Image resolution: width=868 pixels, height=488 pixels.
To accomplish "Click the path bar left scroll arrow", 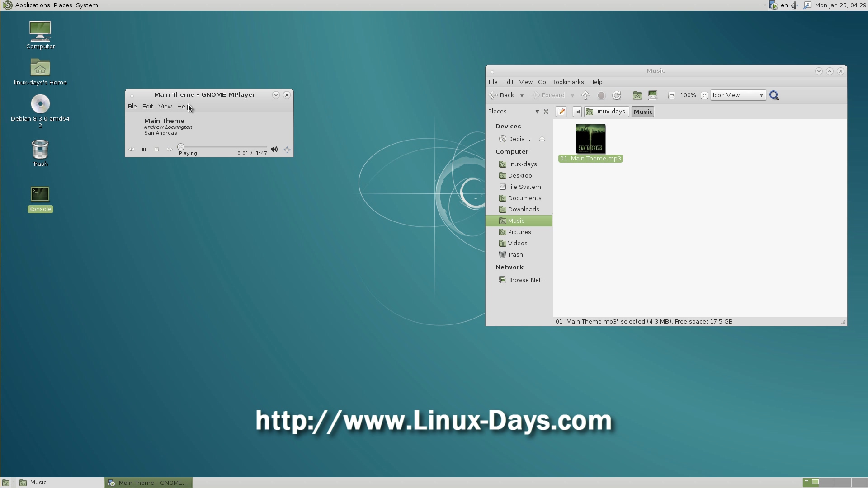I will click(x=577, y=112).
